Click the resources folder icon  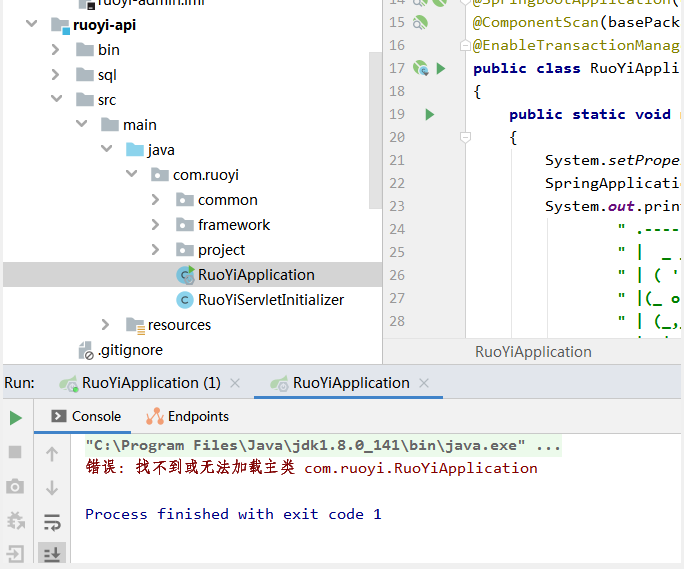[135, 326]
